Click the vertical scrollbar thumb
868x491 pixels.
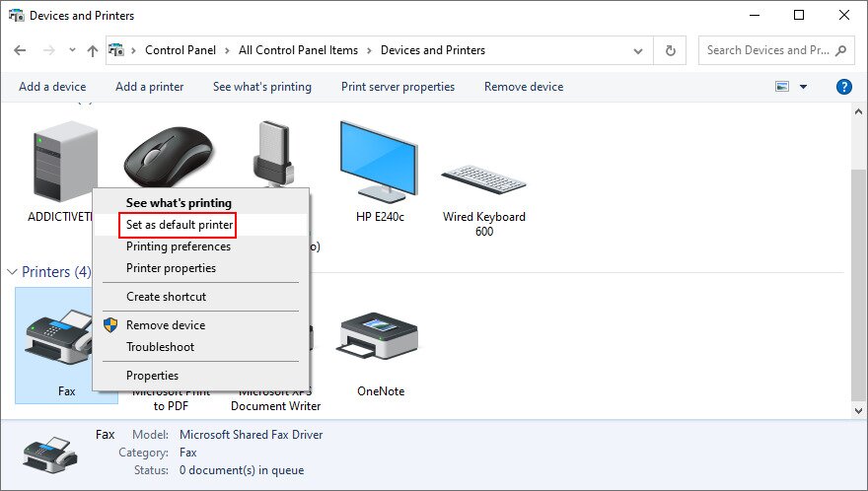[x=858, y=285]
